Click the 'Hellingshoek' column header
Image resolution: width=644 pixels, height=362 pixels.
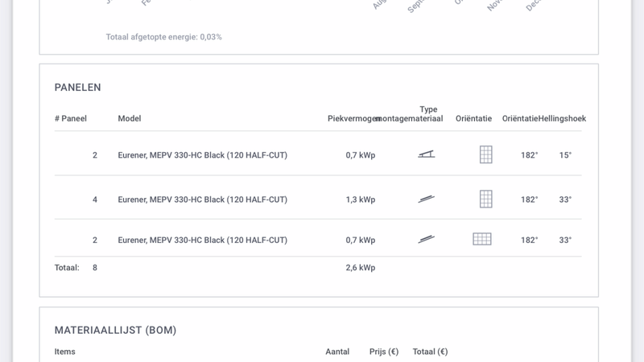tap(563, 118)
